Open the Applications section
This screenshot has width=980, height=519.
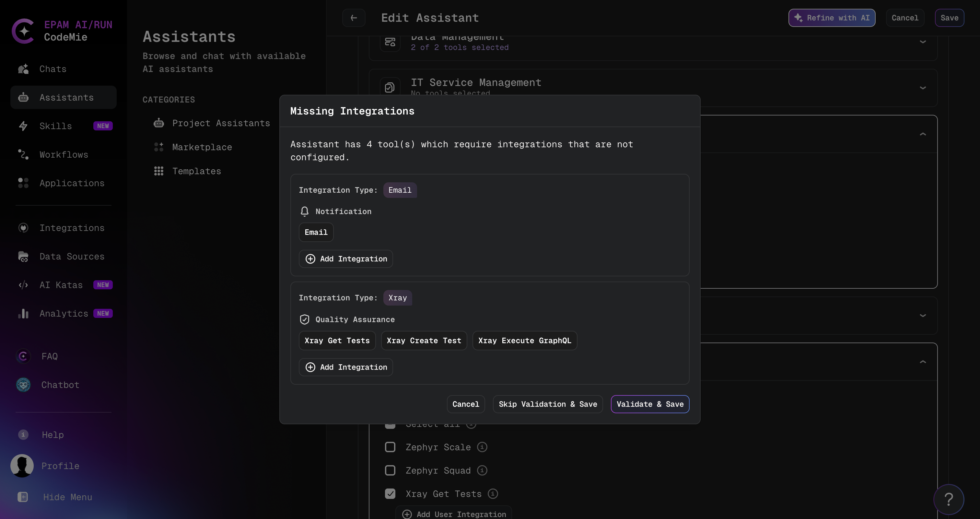72,183
